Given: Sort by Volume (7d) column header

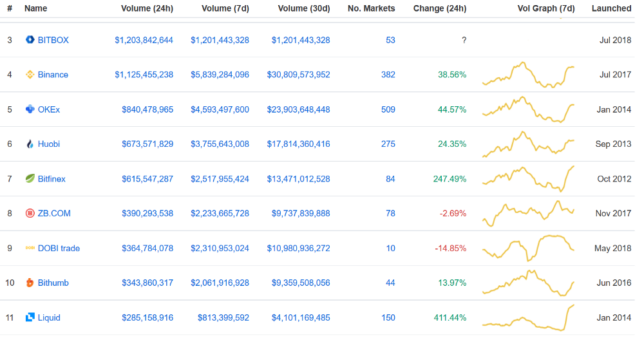Looking at the screenshot, I should (x=225, y=8).
